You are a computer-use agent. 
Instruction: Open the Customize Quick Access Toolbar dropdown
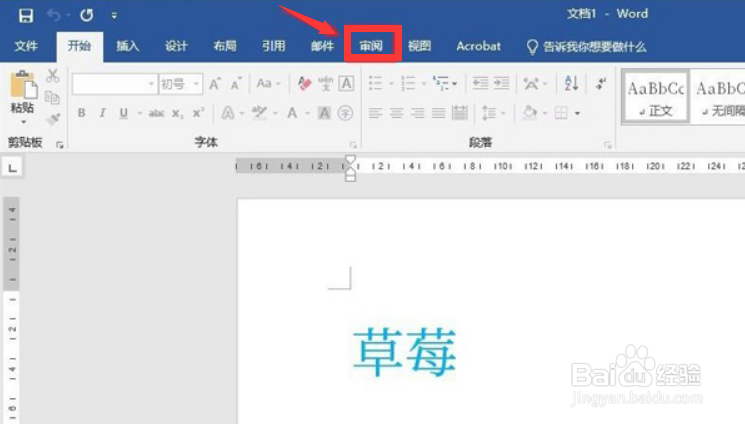pyautogui.click(x=114, y=16)
